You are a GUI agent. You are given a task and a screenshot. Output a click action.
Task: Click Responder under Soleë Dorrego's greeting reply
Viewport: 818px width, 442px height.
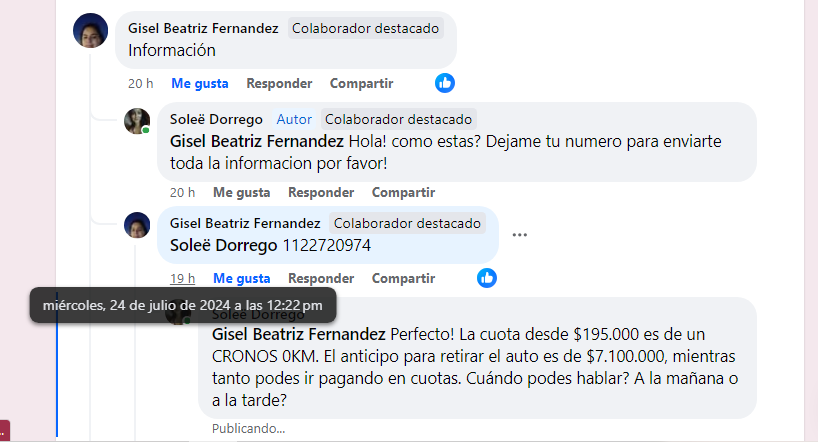click(321, 192)
